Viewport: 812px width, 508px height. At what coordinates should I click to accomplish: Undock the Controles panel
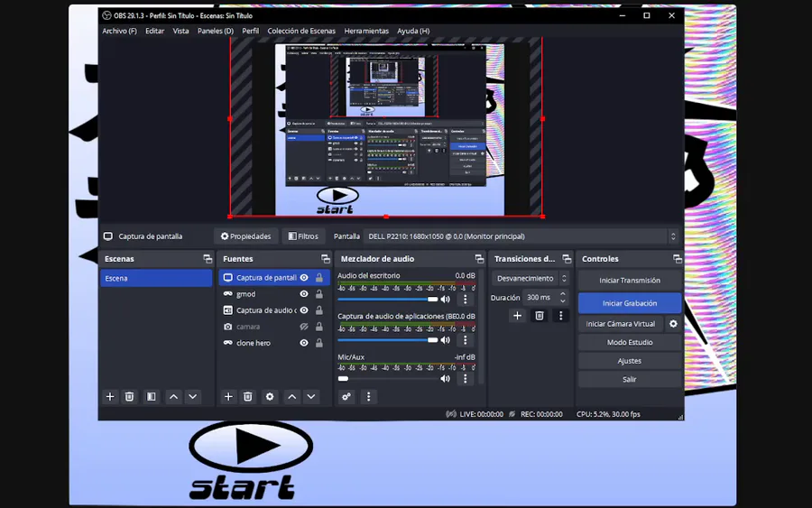[677, 259]
